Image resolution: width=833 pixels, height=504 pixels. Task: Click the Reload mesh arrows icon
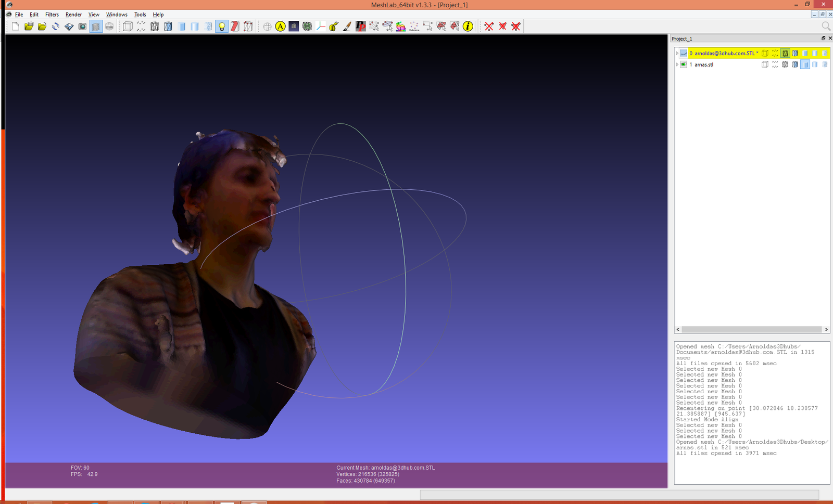(x=56, y=27)
